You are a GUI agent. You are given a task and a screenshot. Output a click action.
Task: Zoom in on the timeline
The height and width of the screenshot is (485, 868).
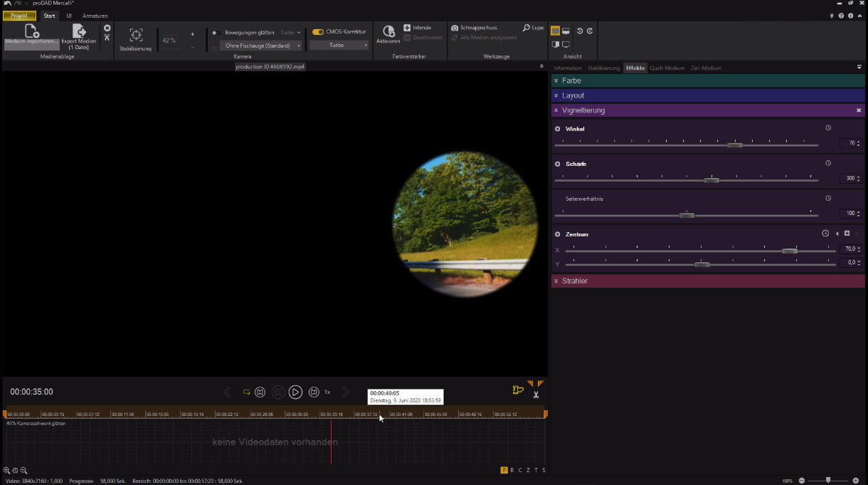[x=7, y=471]
